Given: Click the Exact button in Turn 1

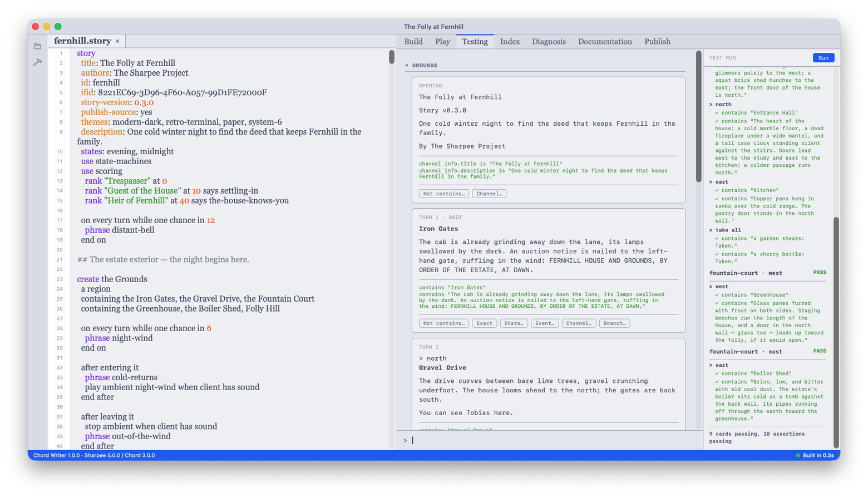Looking at the screenshot, I should (x=484, y=323).
